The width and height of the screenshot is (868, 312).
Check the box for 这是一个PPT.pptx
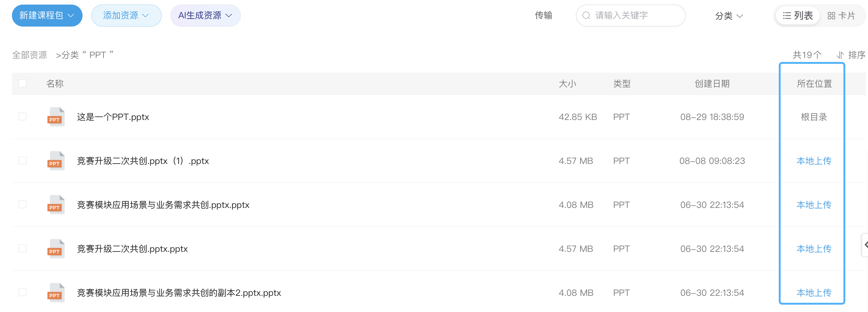pyautogui.click(x=23, y=116)
